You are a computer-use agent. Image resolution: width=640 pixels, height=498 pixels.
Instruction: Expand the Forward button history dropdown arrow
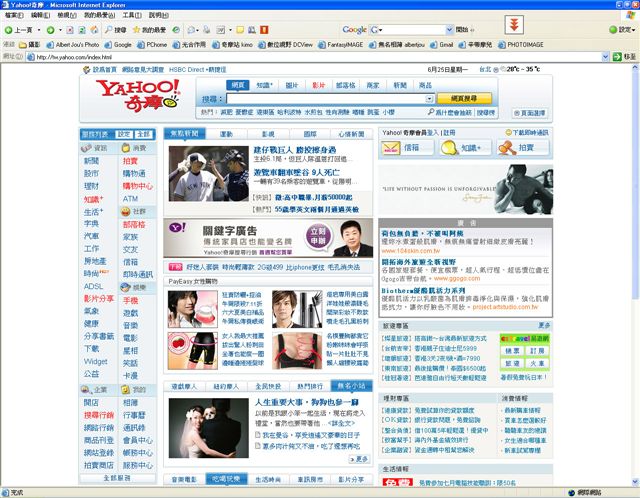60,30
